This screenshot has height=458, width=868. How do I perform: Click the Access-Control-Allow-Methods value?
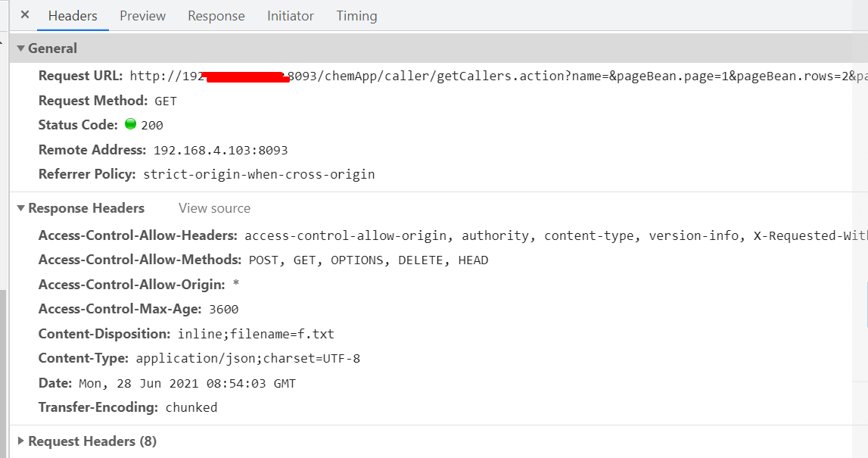click(x=368, y=260)
